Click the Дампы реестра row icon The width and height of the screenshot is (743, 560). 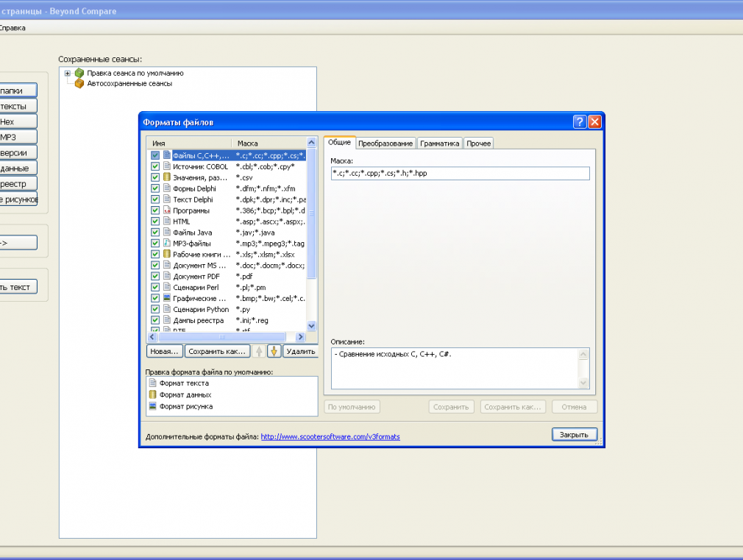[167, 319]
